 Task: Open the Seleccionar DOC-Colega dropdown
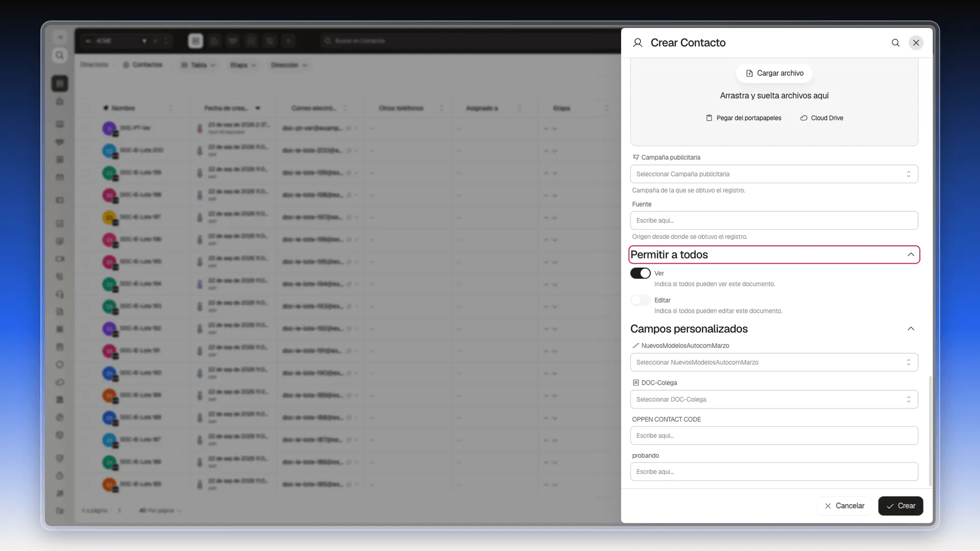[774, 399]
